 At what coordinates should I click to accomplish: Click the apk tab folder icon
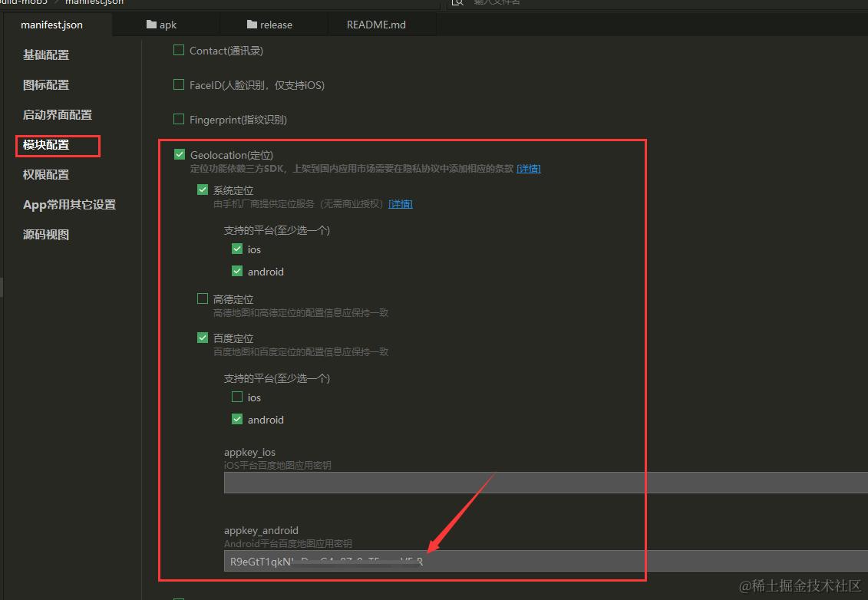[x=151, y=25]
